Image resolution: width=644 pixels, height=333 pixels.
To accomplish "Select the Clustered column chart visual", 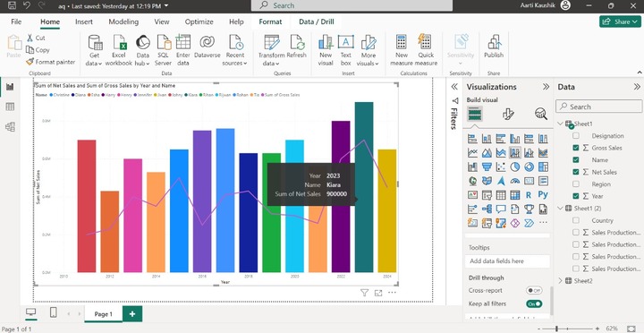I will [x=515, y=139].
